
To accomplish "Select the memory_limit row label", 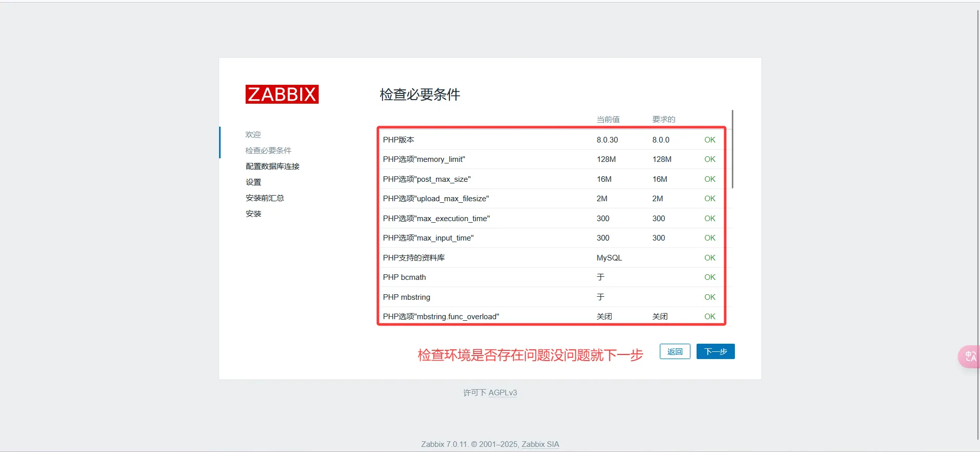I will pyautogui.click(x=424, y=159).
